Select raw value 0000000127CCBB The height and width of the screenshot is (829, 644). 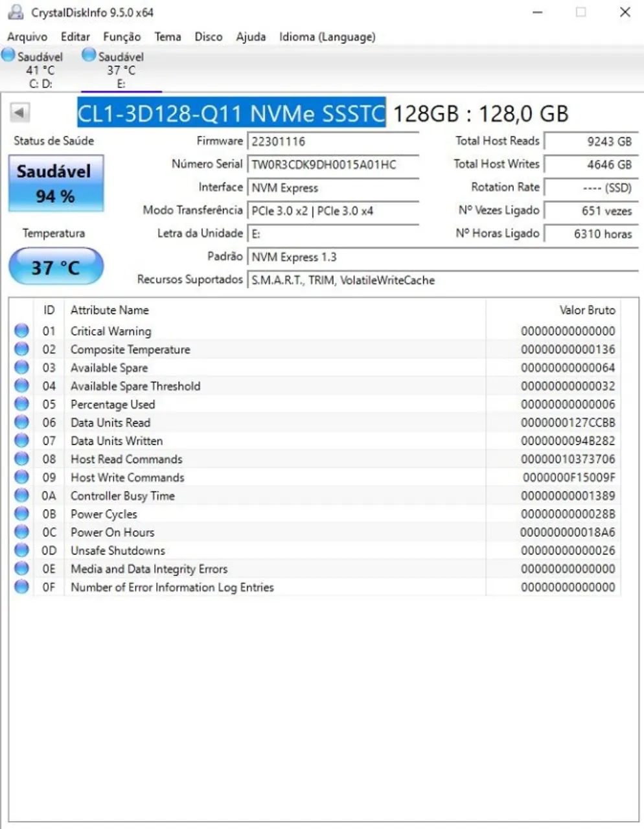coord(568,422)
